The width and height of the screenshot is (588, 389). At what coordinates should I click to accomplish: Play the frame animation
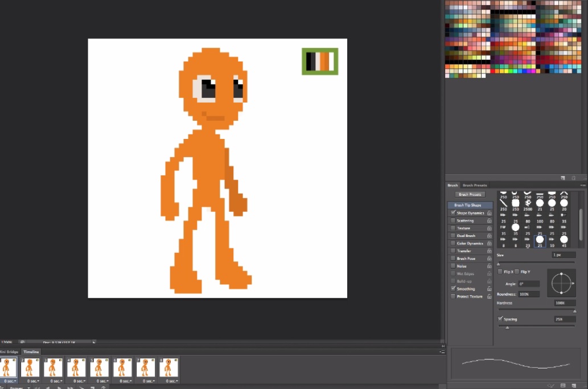pos(59,387)
